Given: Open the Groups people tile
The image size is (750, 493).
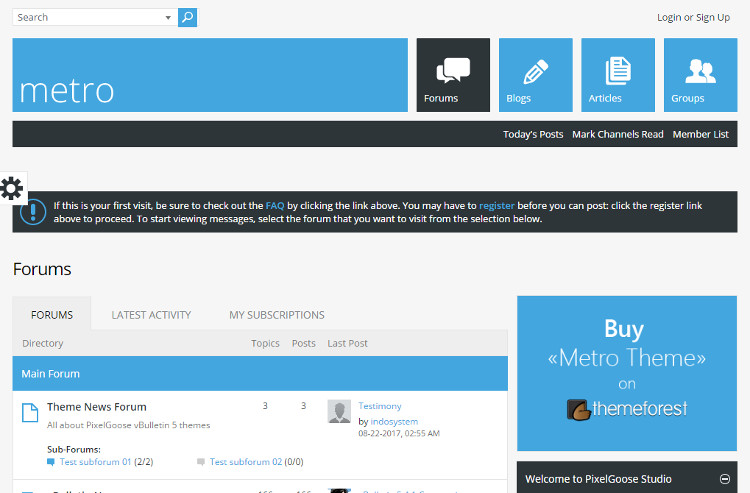Looking at the screenshot, I should (x=700, y=75).
